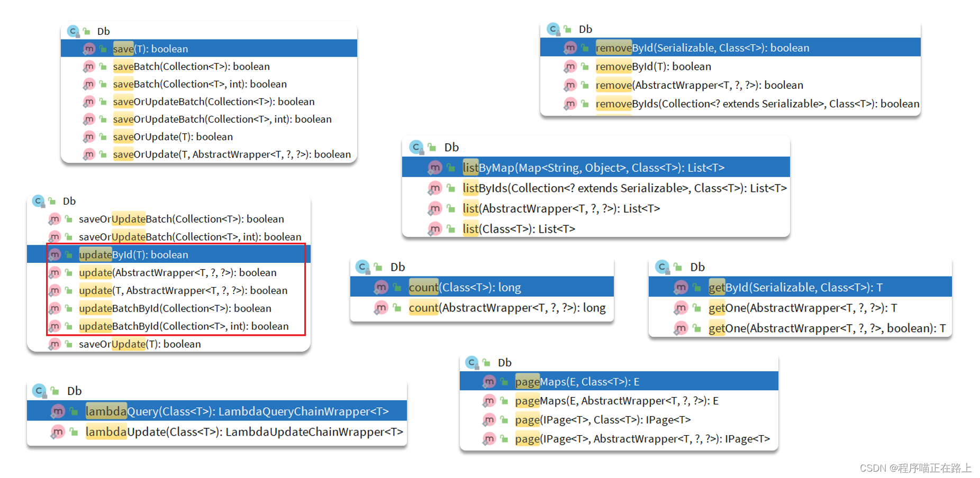This screenshot has width=980, height=478.
Task: Click the green public-access icon on count(Class<T>) row
Action: coord(397,288)
